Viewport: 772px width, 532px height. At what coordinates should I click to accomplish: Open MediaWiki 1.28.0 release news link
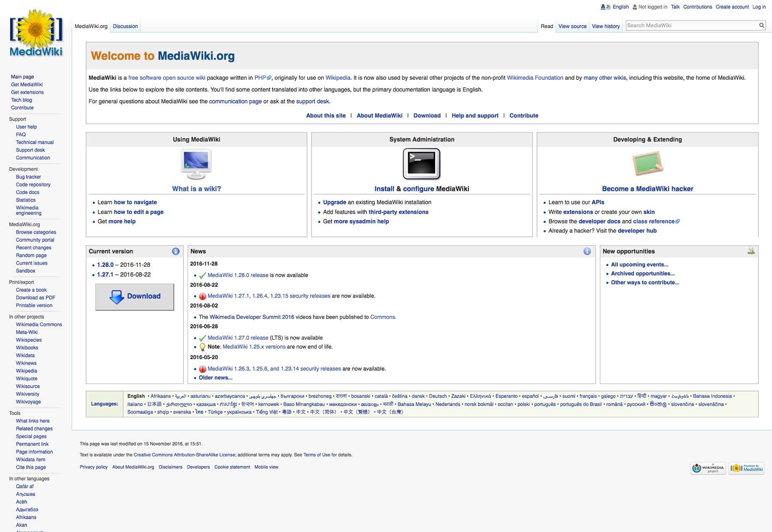click(238, 275)
